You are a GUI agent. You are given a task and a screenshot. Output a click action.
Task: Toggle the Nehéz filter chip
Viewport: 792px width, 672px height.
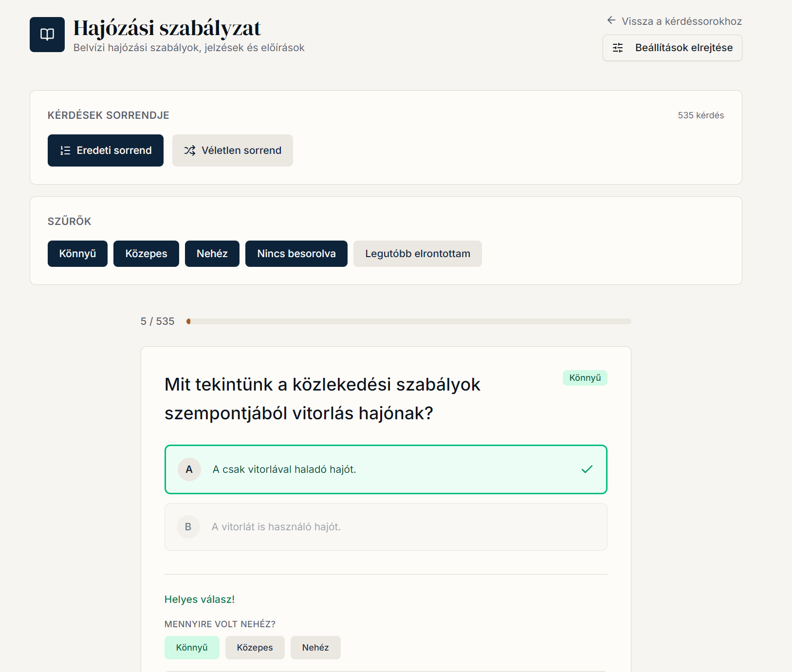point(212,254)
